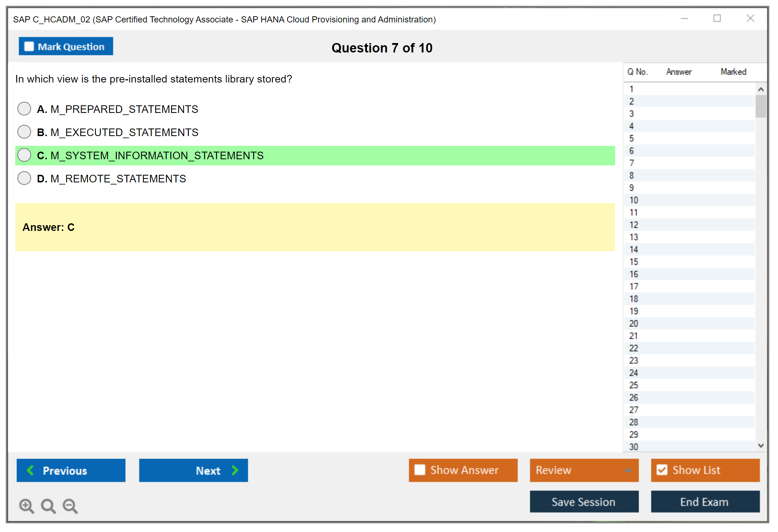Click the green right arrow on Next
The height and width of the screenshot is (532, 778).
[235, 470]
